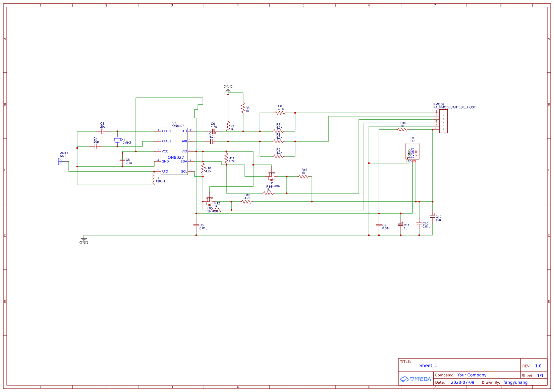Select the X1 12MHZ crystal symbol
The image size is (554, 392).
pyautogui.click(x=117, y=140)
